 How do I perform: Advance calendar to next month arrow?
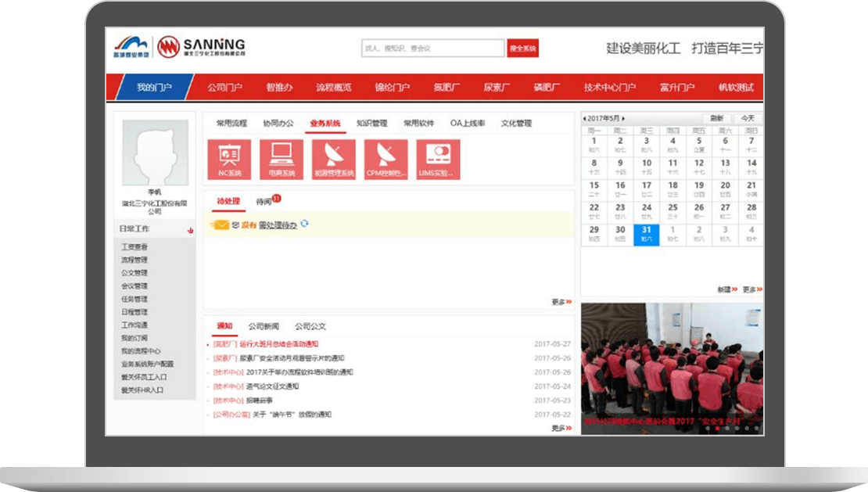pyautogui.click(x=623, y=118)
